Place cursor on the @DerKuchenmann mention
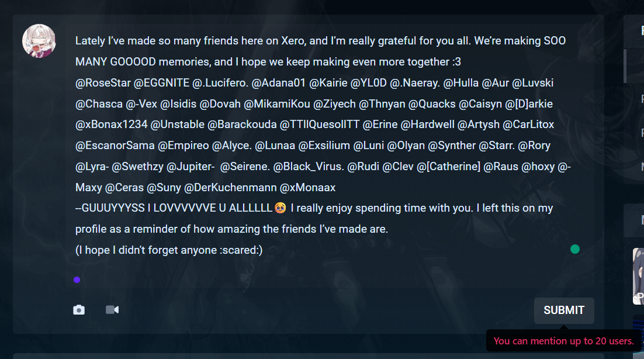Screen dimensions: 644x359 230,188
